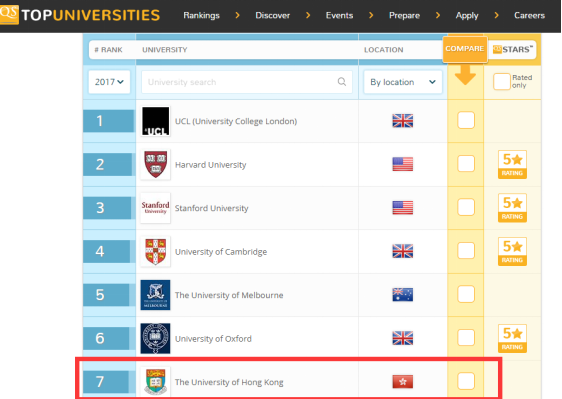562x399 pixels.
Task: Enable the Rated only checkbox
Action: [502, 81]
